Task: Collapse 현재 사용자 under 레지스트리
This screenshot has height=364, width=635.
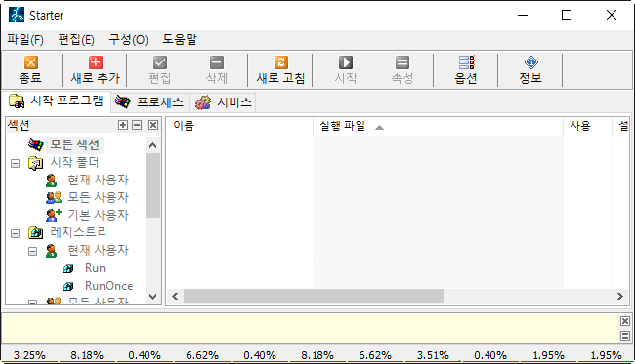Action: click(33, 252)
